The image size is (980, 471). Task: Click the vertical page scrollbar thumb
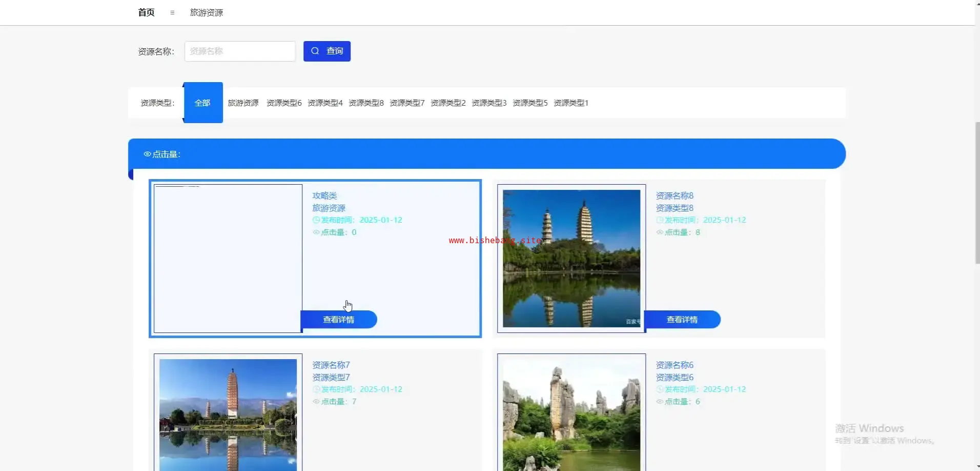[x=977, y=192]
